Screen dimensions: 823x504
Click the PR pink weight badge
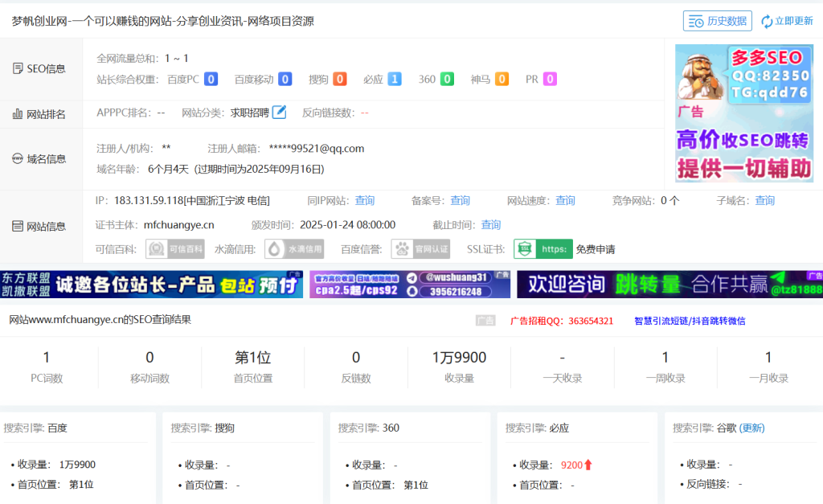tap(550, 80)
